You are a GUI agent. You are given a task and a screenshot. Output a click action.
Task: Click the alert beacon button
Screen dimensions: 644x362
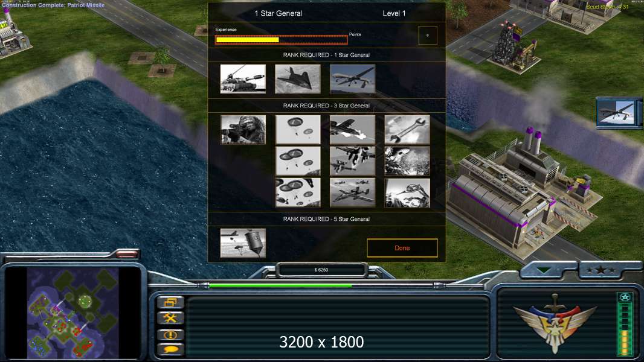pyautogui.click(x=170, y=334)
